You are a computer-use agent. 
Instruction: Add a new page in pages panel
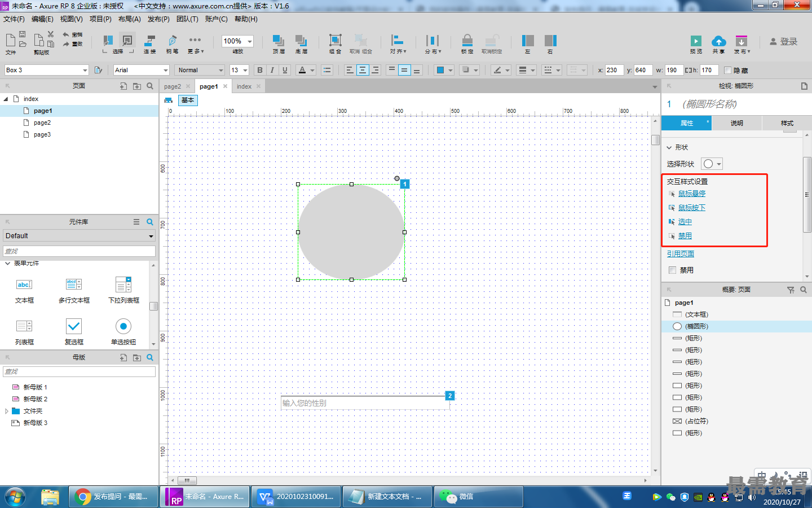point(123,86)
